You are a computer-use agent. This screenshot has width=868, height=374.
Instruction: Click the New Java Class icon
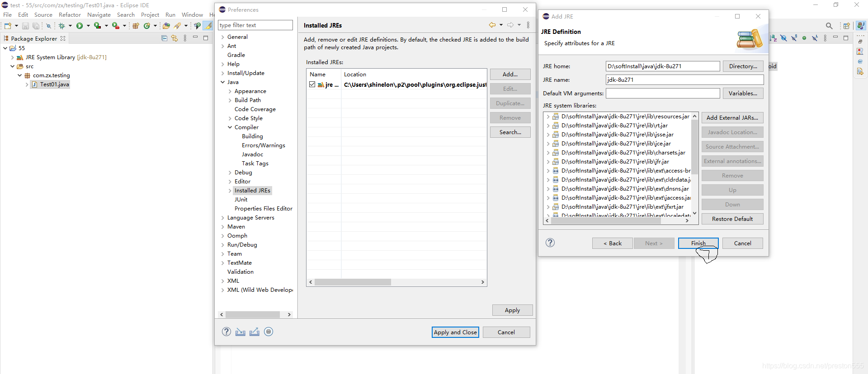pyautogui.click(x=146, y=26)
